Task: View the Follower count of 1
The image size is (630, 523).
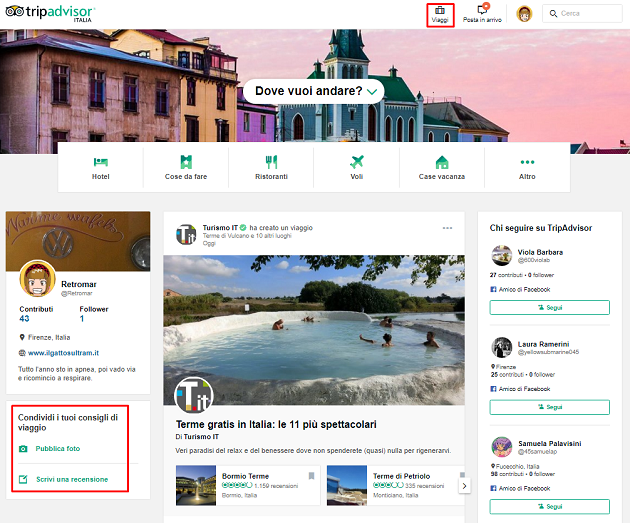Action: (x=82, y=319)
